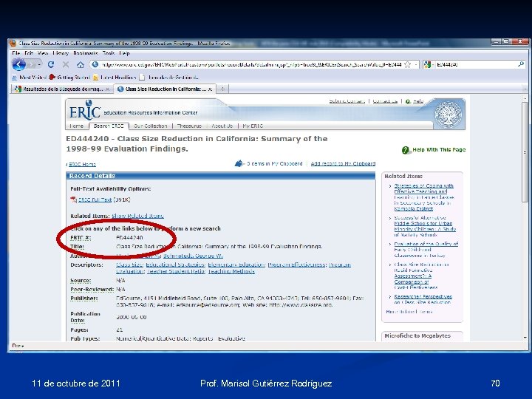Click the Our Collection navigation tab
Image resolution: width=532 pixels, height=399 pixels.
tap(150, 126)
